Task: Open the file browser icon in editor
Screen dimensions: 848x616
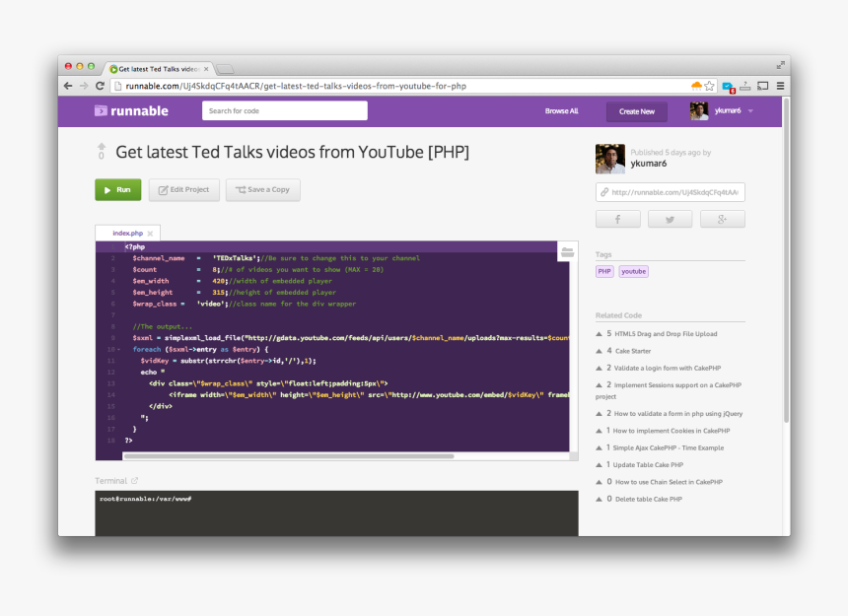Action: click(x=567, y=251)
